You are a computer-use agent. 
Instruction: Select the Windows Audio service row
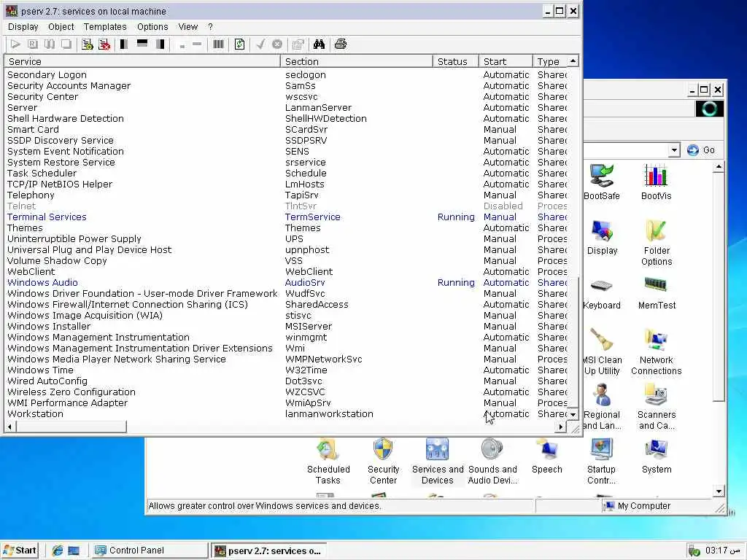tap(286, 283)
